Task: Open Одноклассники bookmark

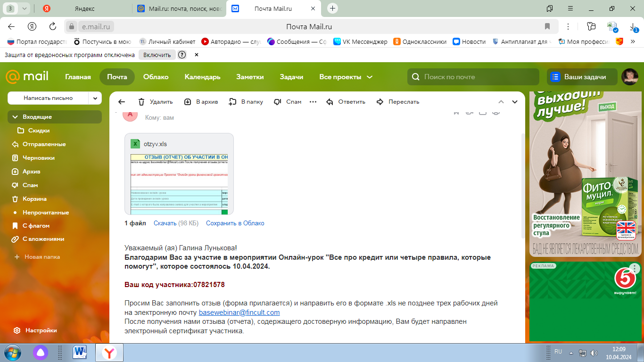Action: point(420,41)
